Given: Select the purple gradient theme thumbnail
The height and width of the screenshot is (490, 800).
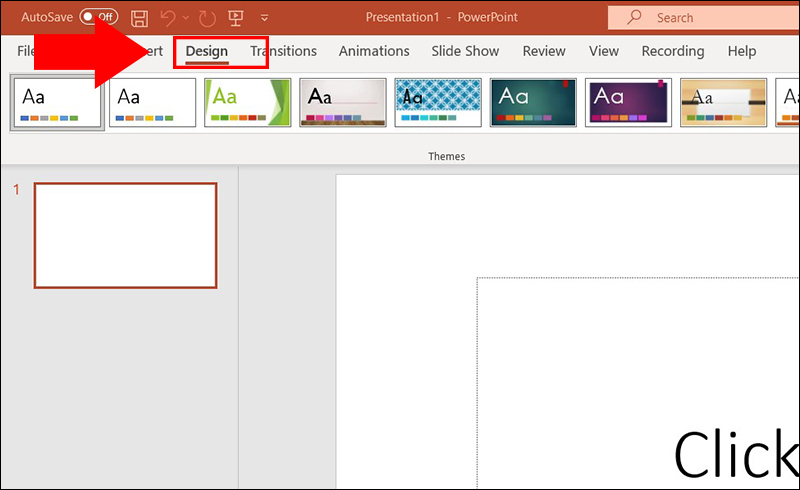Looking at the screenshot, I should point(627,102).
